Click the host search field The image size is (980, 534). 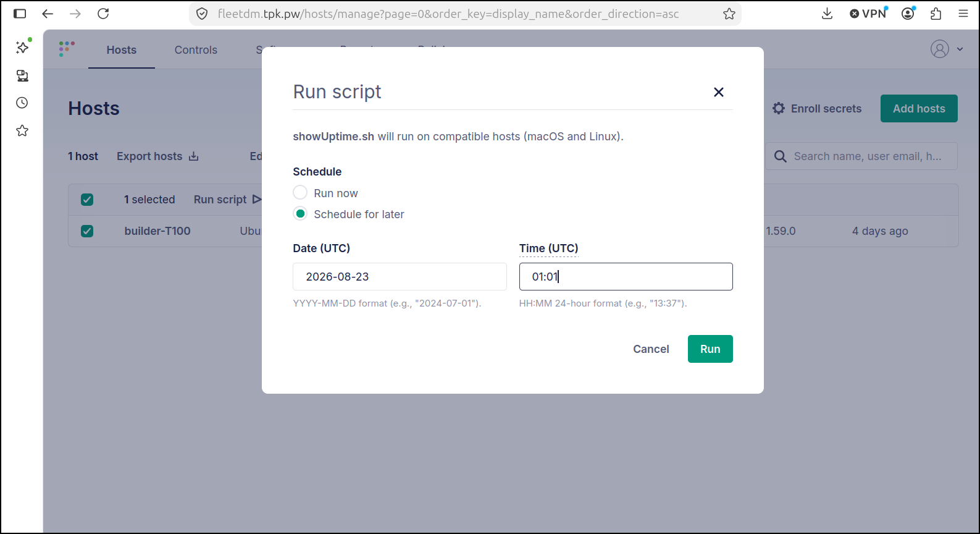pyautogui.click(x=861, y=156)
